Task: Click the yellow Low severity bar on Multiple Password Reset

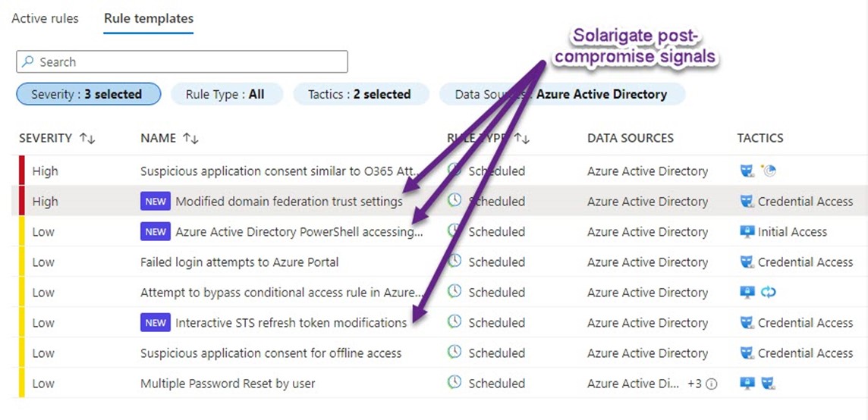Action: click(x=22, y=384)
